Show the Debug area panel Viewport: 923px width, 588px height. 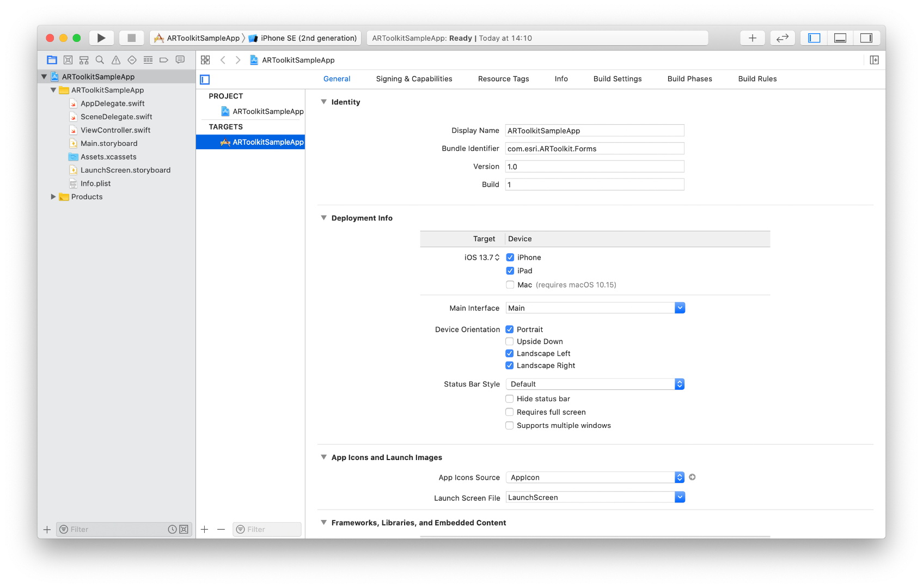tap(840, 38)
